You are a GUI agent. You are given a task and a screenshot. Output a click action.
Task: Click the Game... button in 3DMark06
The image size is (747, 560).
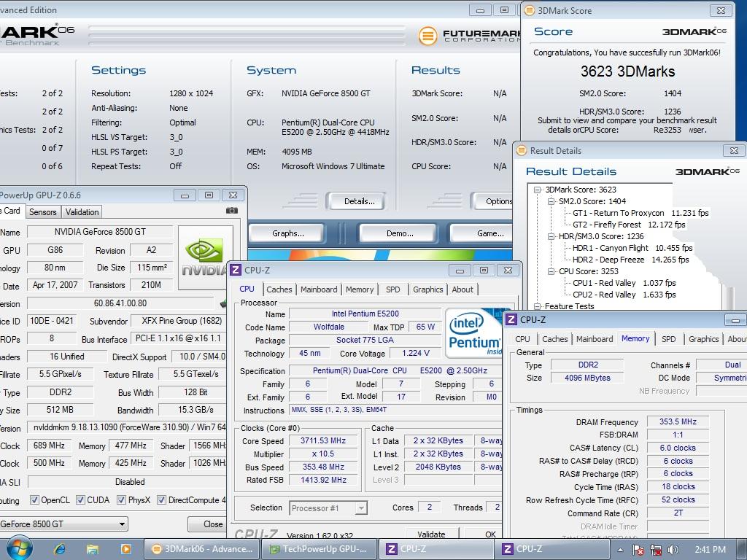pyautogui.click(x=482, y=233)
